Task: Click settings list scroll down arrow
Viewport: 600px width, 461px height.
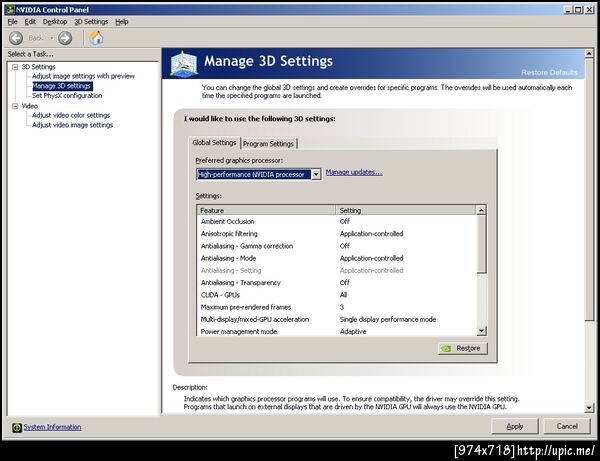Action: click(481, 331)
